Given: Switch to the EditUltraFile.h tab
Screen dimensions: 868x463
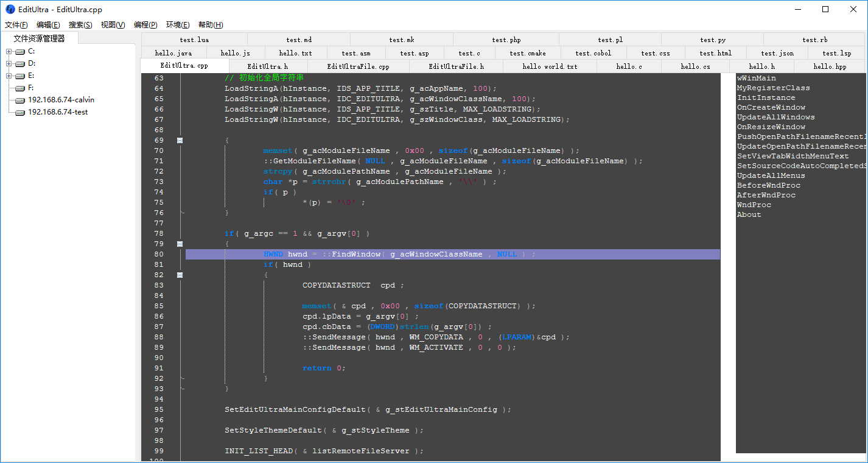Looking at the screenshot, I should (x=457, y=66).
